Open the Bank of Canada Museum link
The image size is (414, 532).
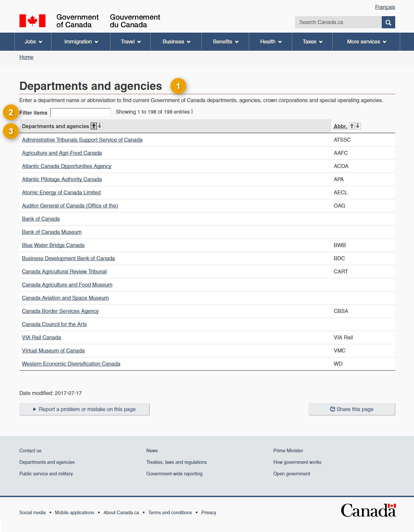pyautogui.click(x=52, y=232)
